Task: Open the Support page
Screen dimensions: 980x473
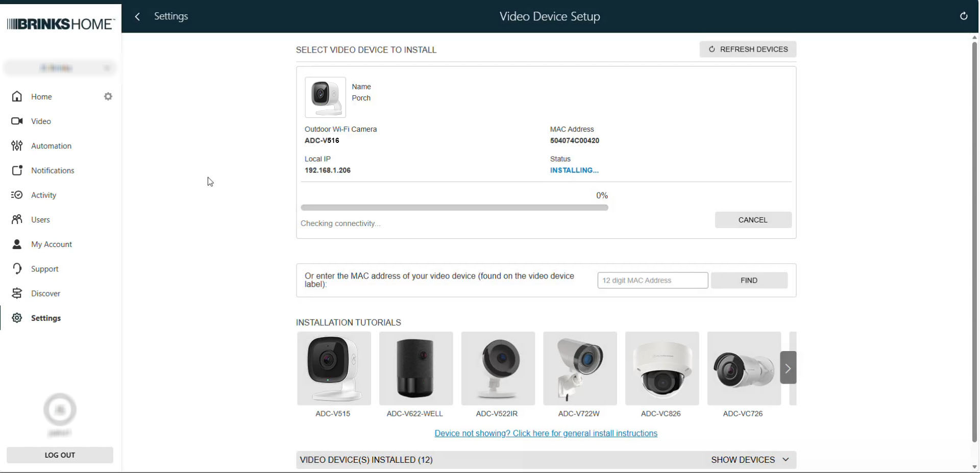Action: (45, 269)
